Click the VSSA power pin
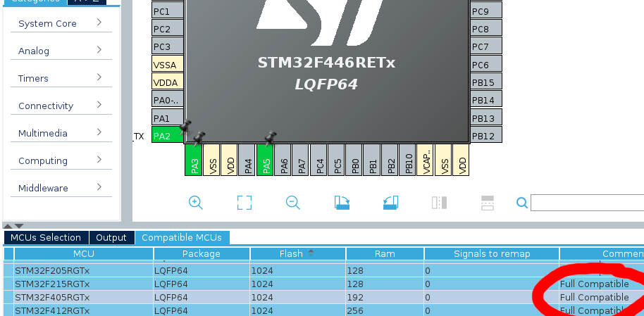Image resolution: width=644 pixels, height=316 pixels. (167, 65)
